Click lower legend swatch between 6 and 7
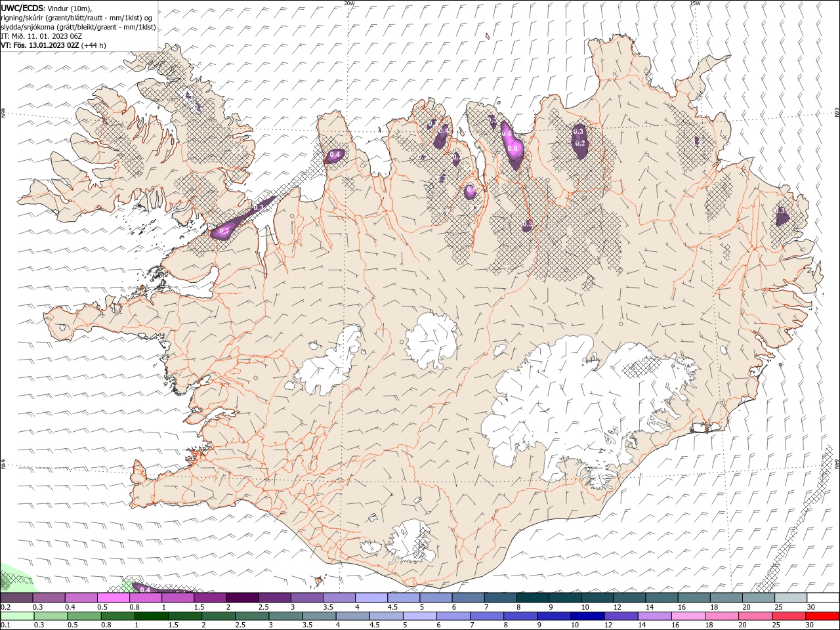The width and height of the screenshot is (840, 630). pos(452,616)
